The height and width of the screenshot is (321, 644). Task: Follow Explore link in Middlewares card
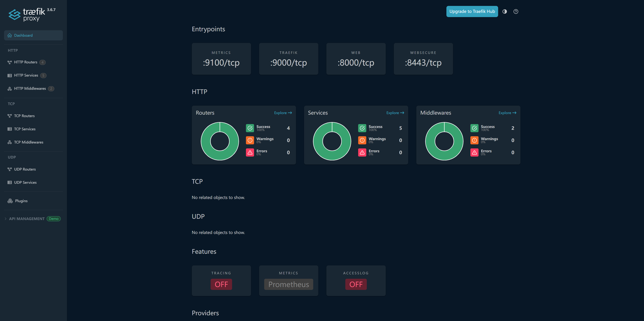(507, 113)
